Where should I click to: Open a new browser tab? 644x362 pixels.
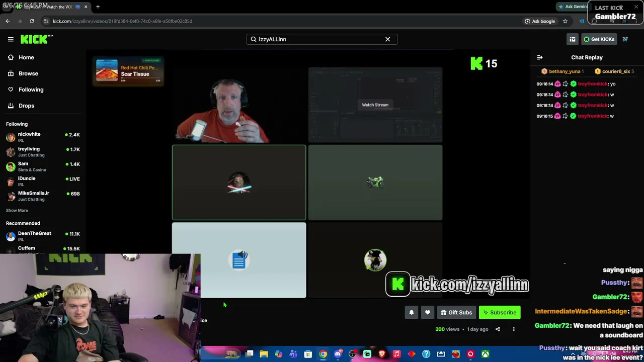coord(98,7)
